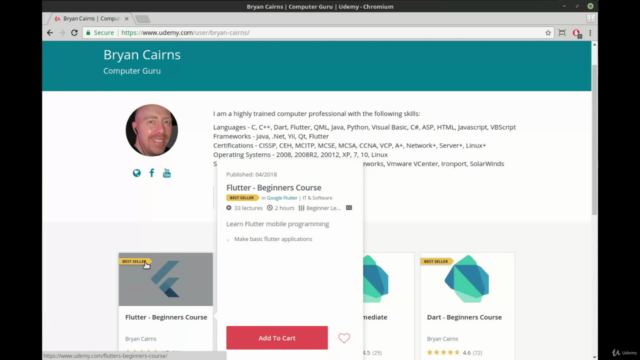
Task: Add Flutter course to wishlist heart icon
Action: (344, 338)
